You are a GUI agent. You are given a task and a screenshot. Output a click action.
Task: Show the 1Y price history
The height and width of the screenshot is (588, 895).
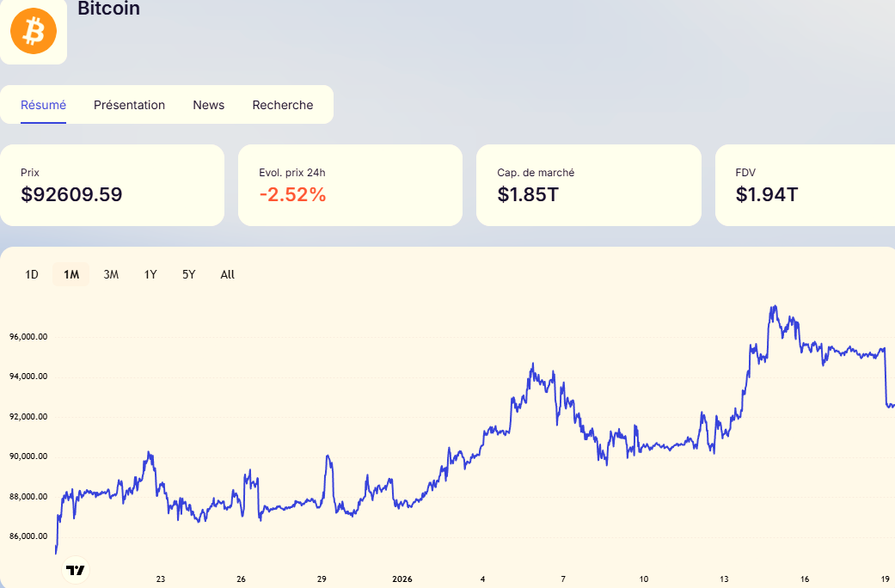[150, 275]
